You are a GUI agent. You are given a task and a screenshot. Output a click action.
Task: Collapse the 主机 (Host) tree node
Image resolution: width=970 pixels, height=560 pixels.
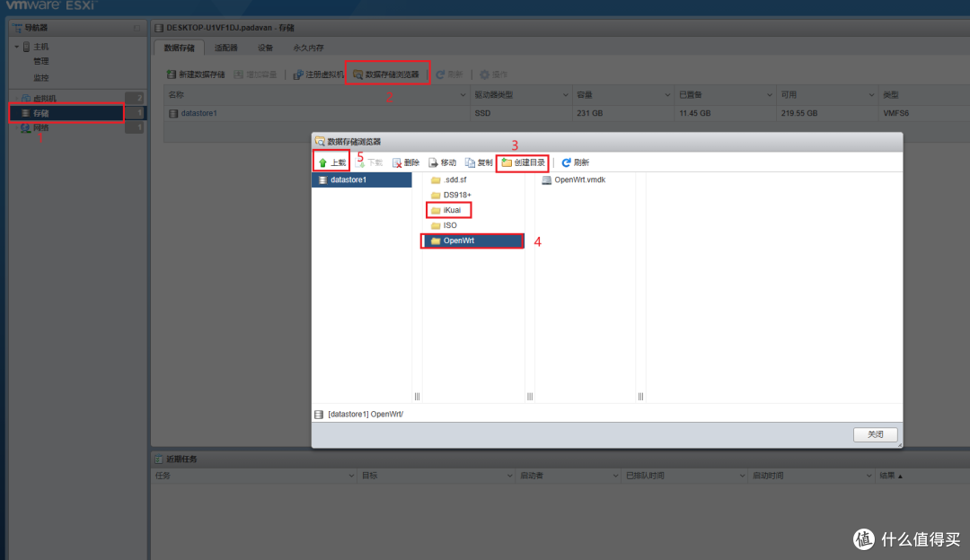pyautogui.click(x=16, y=47)
